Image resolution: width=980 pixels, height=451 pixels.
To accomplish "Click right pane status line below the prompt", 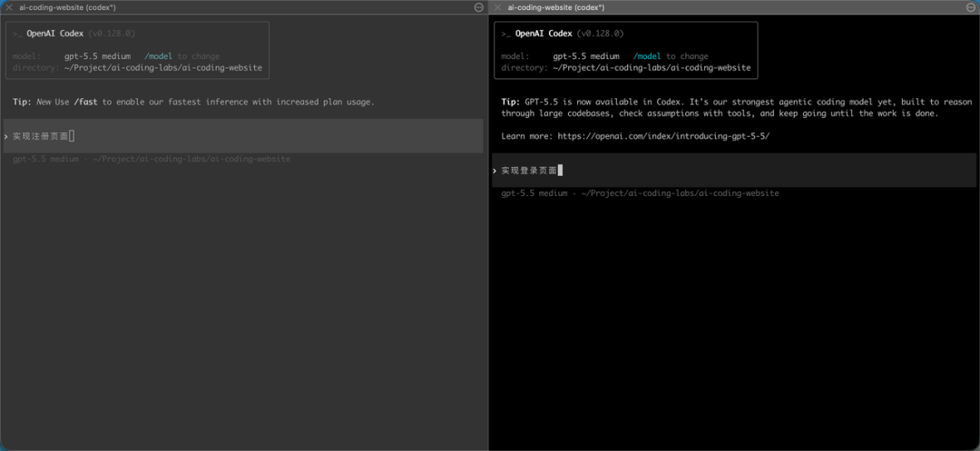I will click(640, 193).
